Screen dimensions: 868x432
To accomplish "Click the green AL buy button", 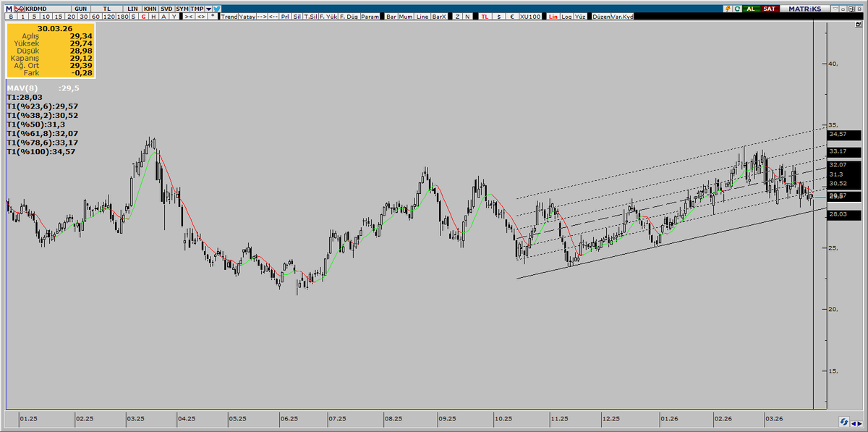I will click(x=751, y=9).
